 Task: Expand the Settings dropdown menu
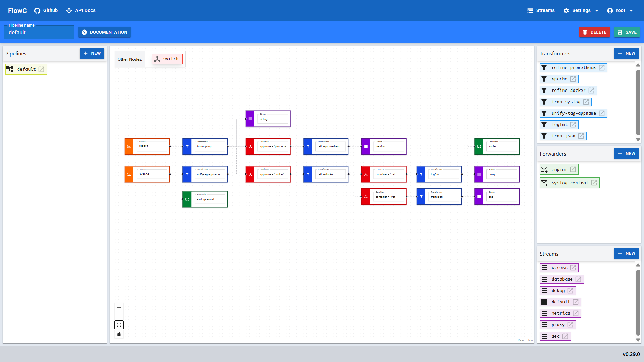(x=581, y=11)
